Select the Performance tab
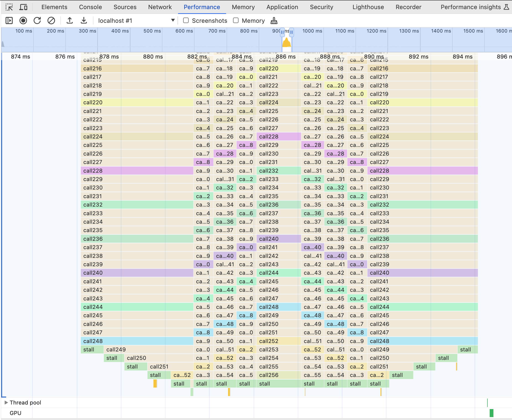Image resolution: width=512 pixels, height=420 pixels. point(202,7)
